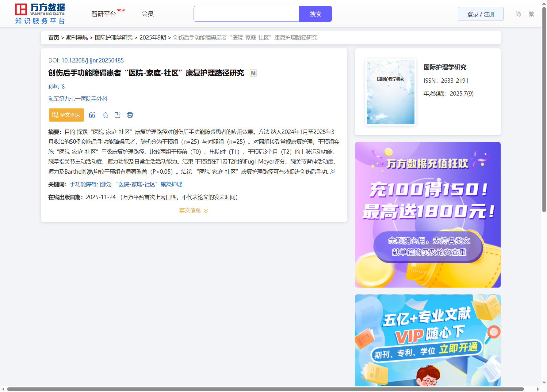Viewport: 547px width, 392px height.
Task: Click the quote citation icon
Action: tap(92, 115)
